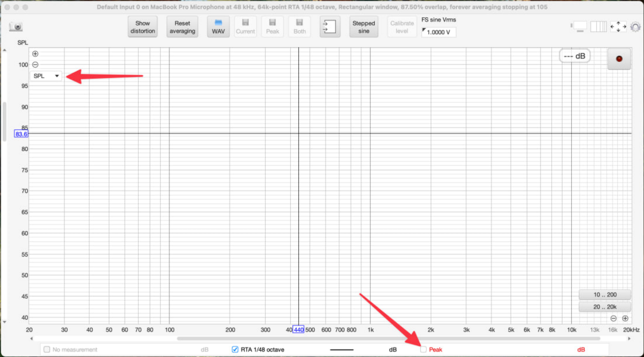Screen dimensions: 644x357
Task: Save spectrum using the WAV button
Action: 218,27
